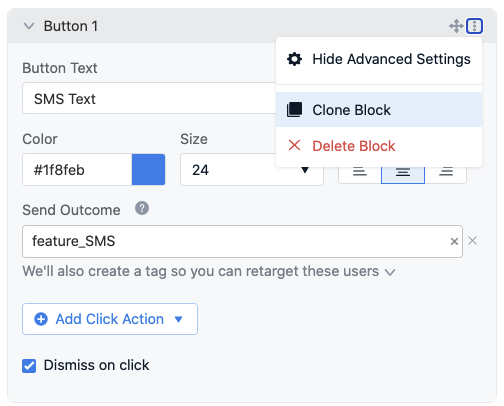This screenshot has height=406, width=504.
Task: Click the Button Text input field
Action: (149, 99)
